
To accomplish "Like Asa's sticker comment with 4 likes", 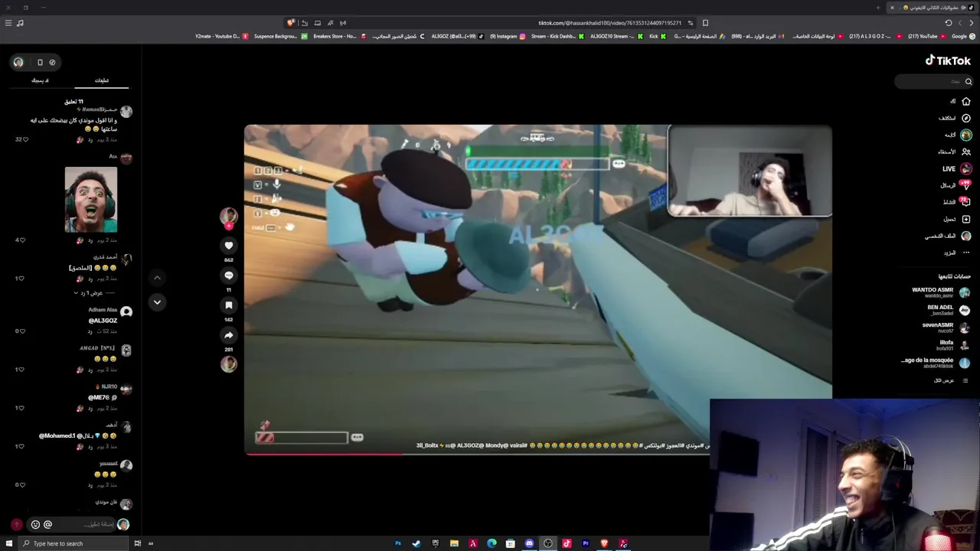I will click(24, 240).
